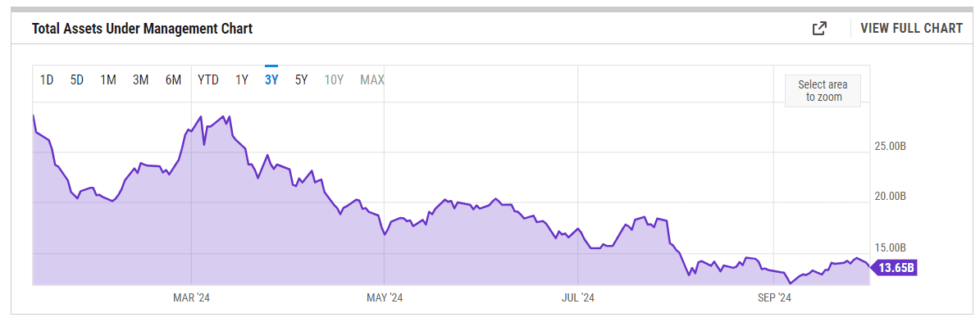Select the greyed 10Y time range
This screenshot has width=980, height=322.
click(x=335, y=79)
